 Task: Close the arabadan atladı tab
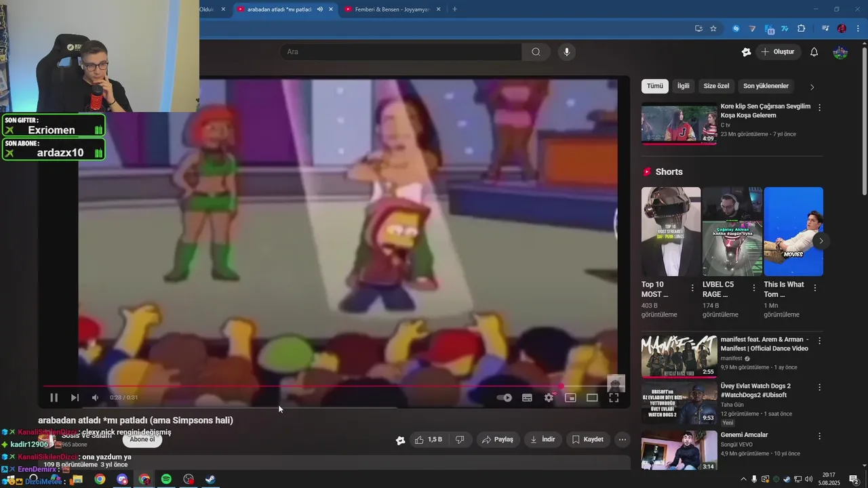[x=331, y=9]
